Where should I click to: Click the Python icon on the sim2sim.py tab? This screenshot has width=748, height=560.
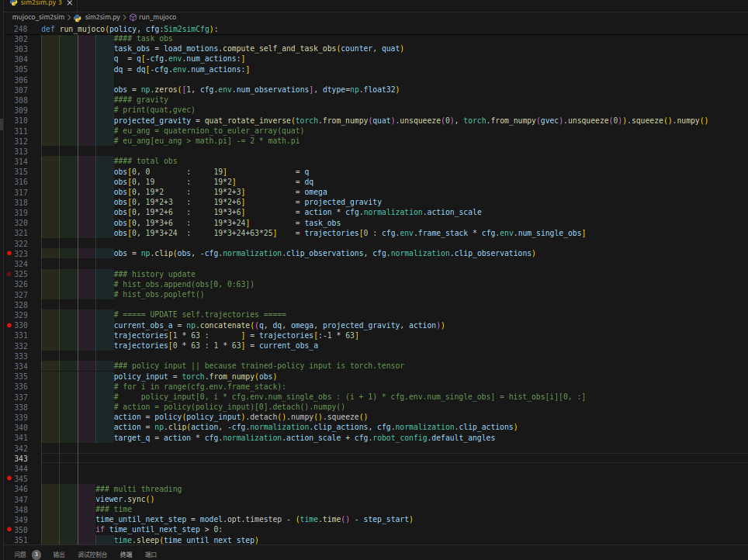(x=12, y=3)
